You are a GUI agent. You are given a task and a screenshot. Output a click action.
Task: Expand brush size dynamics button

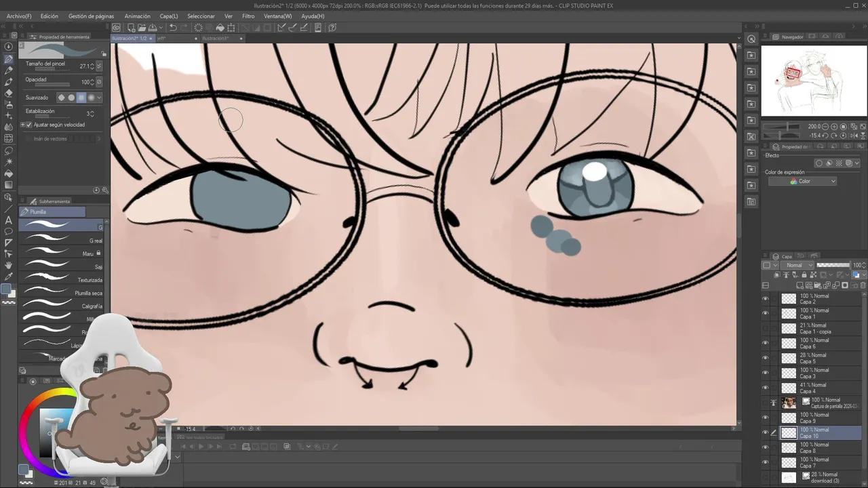point(99,66)
